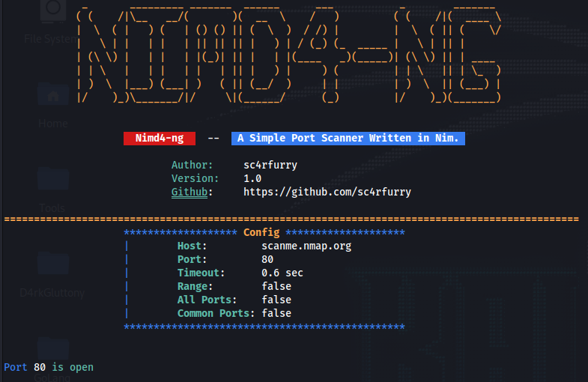Click the underlined Github label
Image resolution: width=588 pixels, height=382 pixels.
pyautogui.click(x=190, y=192)
